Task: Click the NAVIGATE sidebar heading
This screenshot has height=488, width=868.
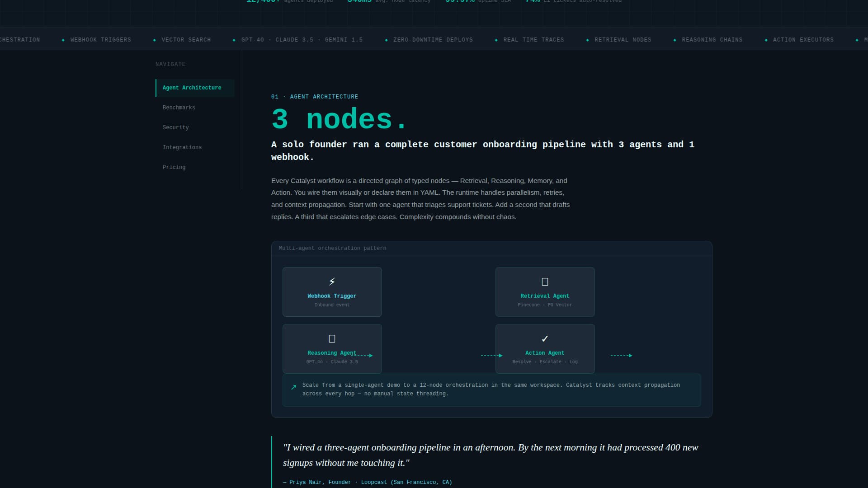Action: tap(170, 64)
